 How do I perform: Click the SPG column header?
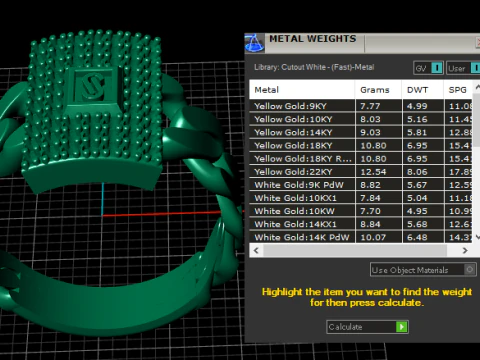click(x=458, y=90)
